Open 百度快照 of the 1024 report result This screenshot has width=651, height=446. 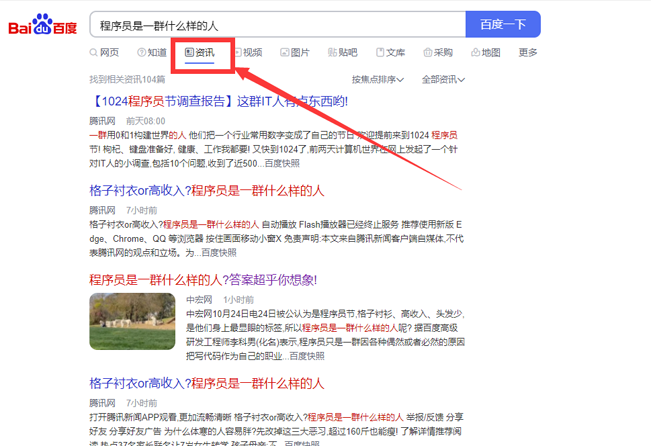click(x=282, y=163)
